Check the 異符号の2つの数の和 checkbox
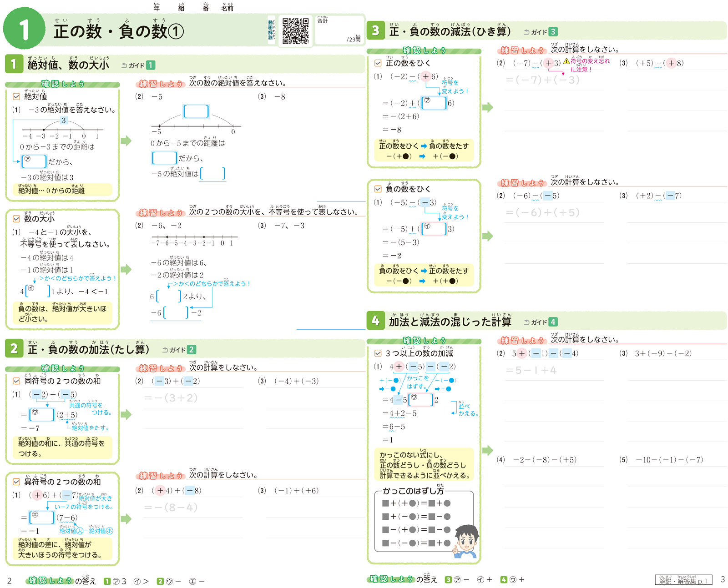 [16, 482]
